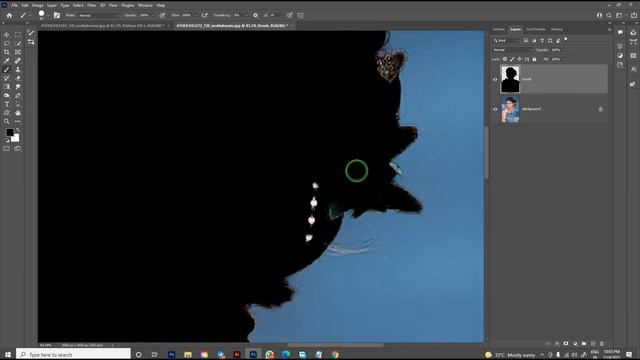Toggle pressure for opacity button

pos(162,16)
